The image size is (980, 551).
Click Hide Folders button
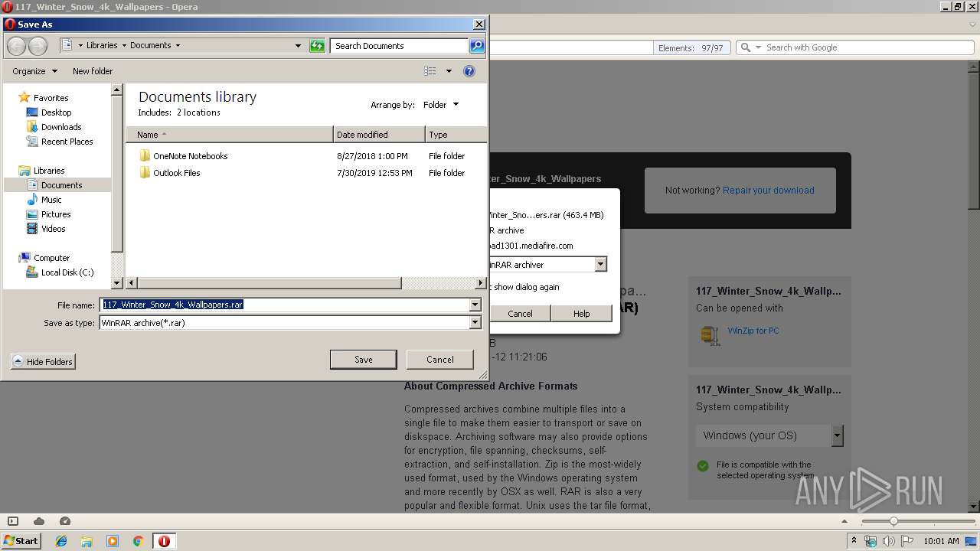click(x=43, y=362)
